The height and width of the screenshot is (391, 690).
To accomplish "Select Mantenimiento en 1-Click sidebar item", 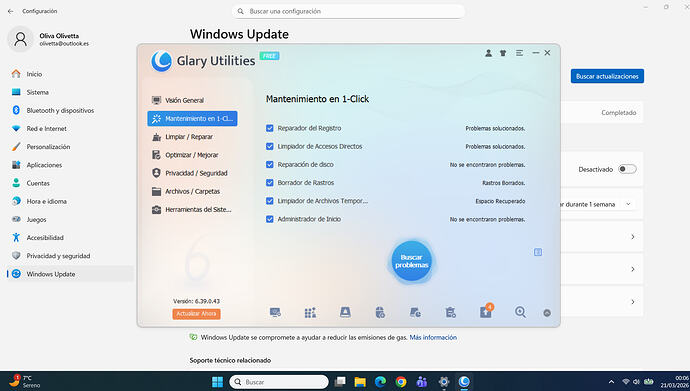I will (x=193, y=119).
